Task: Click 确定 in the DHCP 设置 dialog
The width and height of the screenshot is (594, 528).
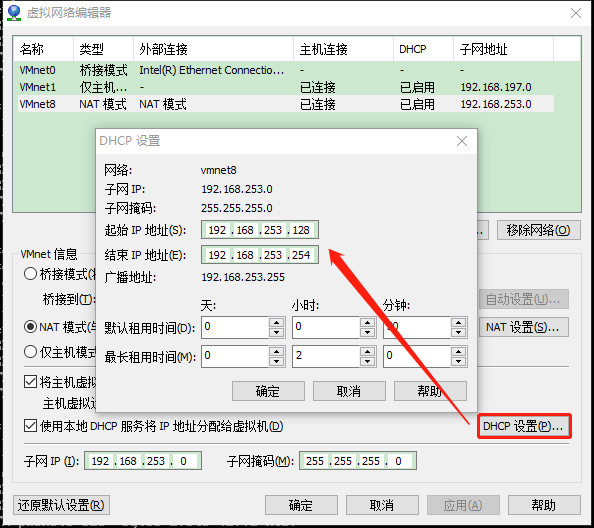Action: (x=268, y=391)
